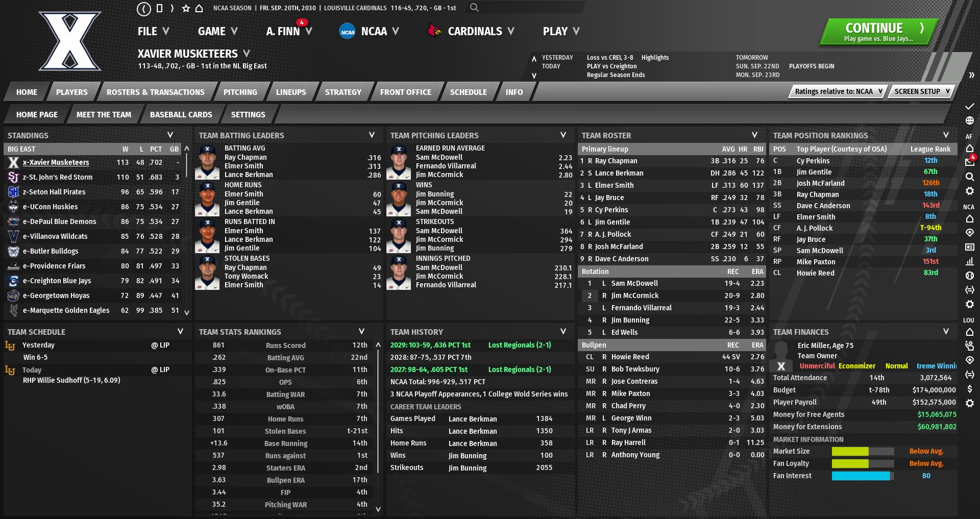Open the FILE menu
The image size is (980, 519).
click(x=153, y=31)
